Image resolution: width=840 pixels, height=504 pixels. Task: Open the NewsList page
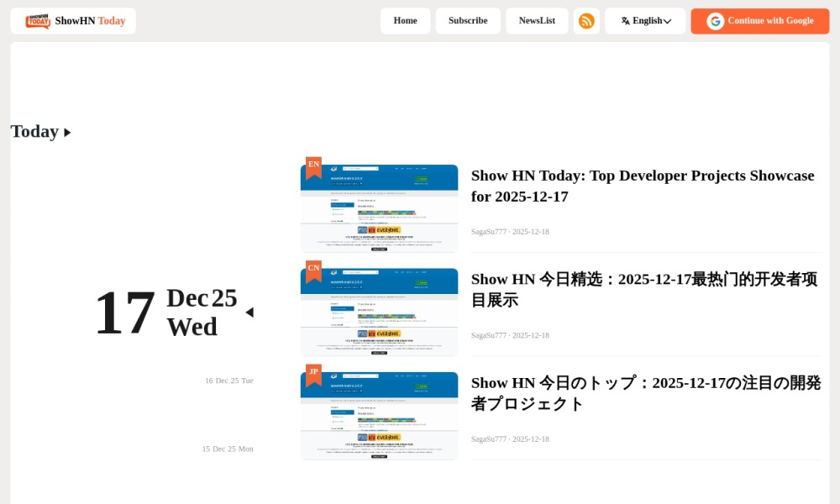click(537, 21)
